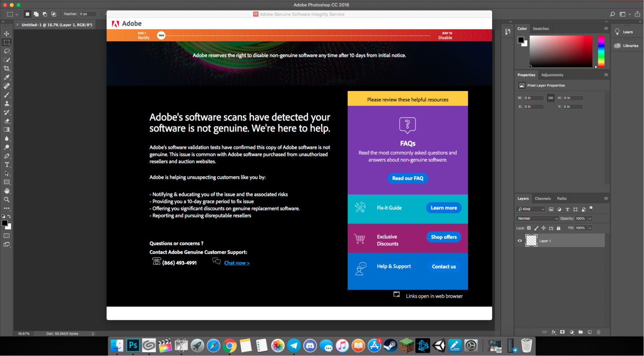Choose the Horizontal Type tool
This screenshot has width=644, height=356.
click(x=7, y=165)
